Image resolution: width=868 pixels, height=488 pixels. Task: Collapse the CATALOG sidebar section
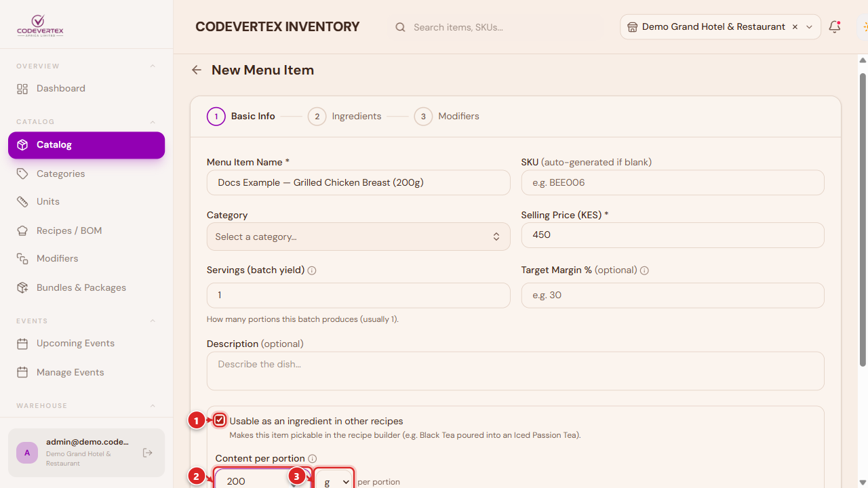point(153,122)
